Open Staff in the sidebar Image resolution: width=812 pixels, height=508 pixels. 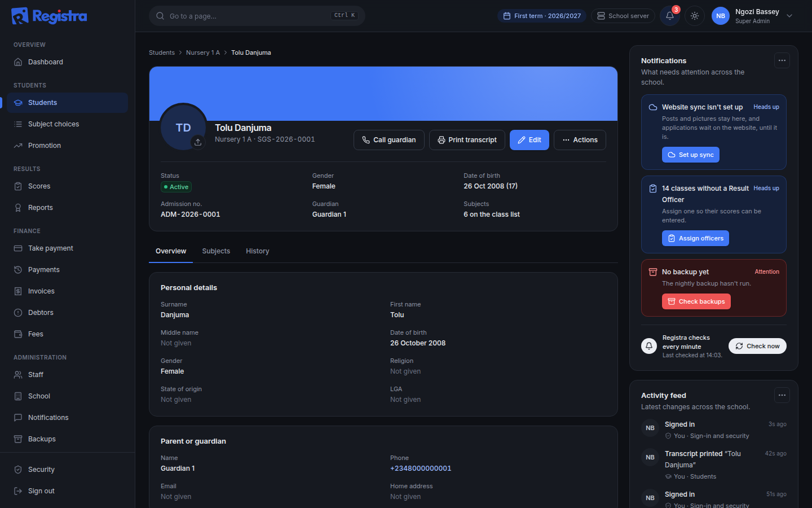[67, 375]
